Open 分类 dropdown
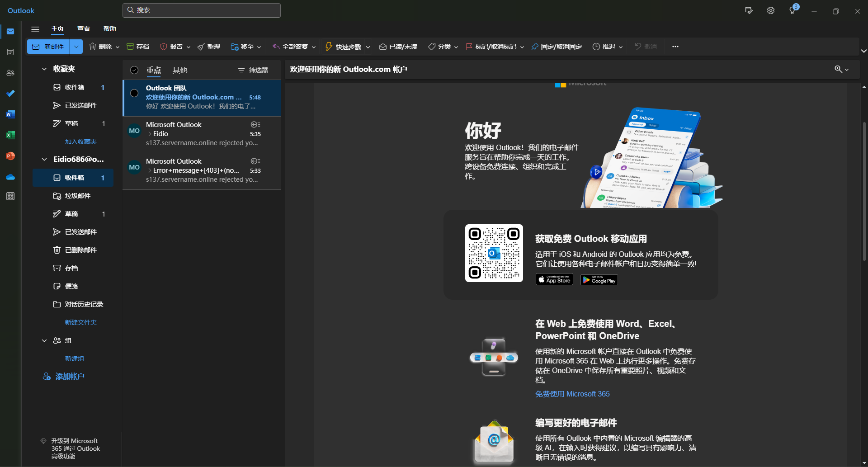Image resolution: width=868 pixels, height=467 pixels. click(x=456, y=47)
